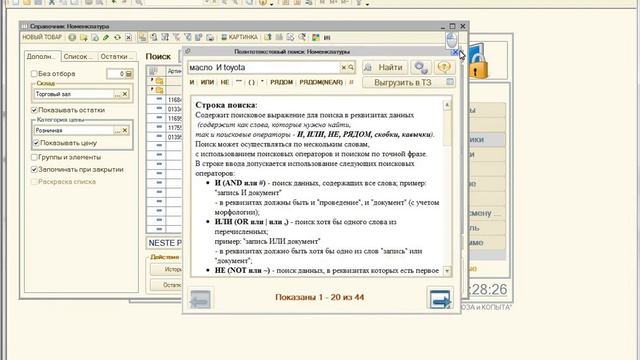Screen dimensions: 640x360
Task: Toggle the Запоминать при закрытии checkbox
Action: coord(34,169)
